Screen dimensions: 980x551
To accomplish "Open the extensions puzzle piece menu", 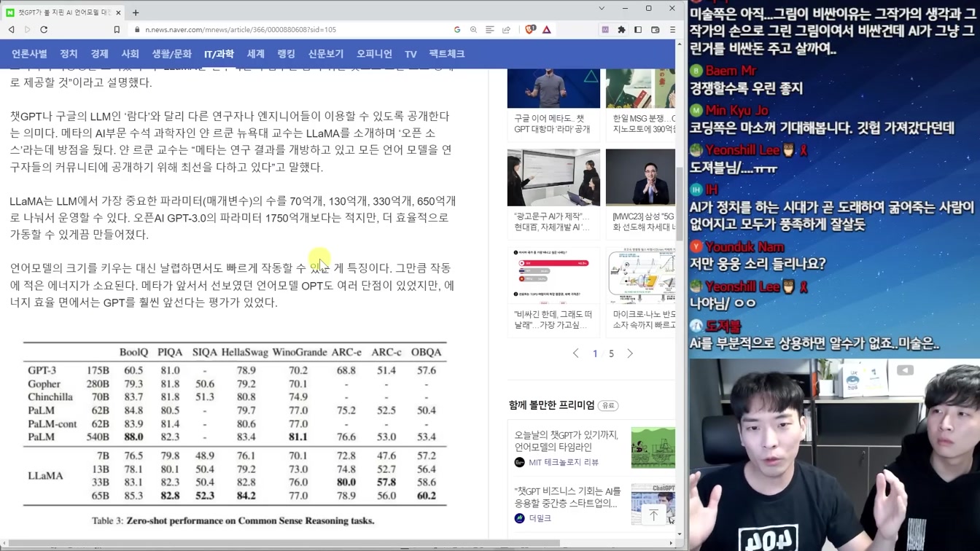I will [621, 30].
